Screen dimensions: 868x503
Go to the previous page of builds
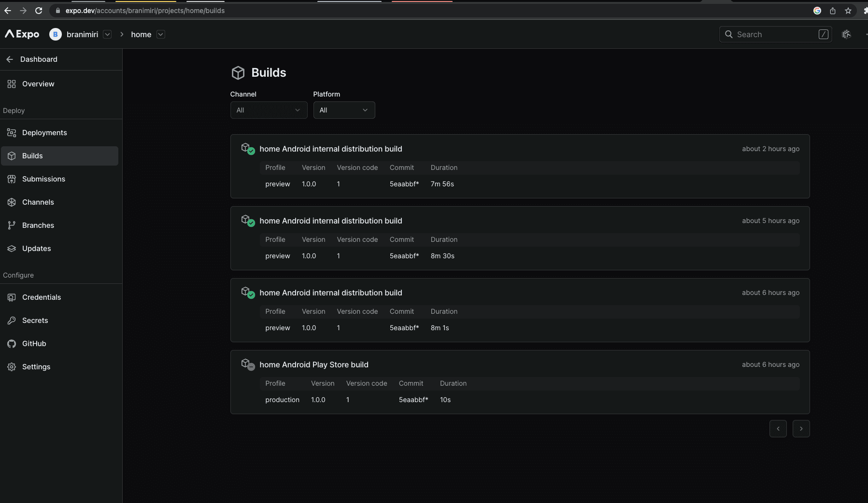tap(778, 429)
